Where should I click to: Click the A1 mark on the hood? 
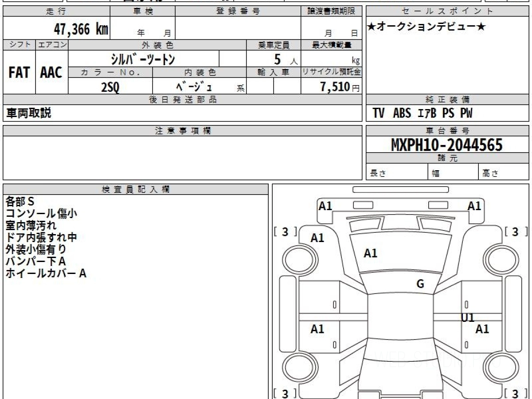[370, 254]
